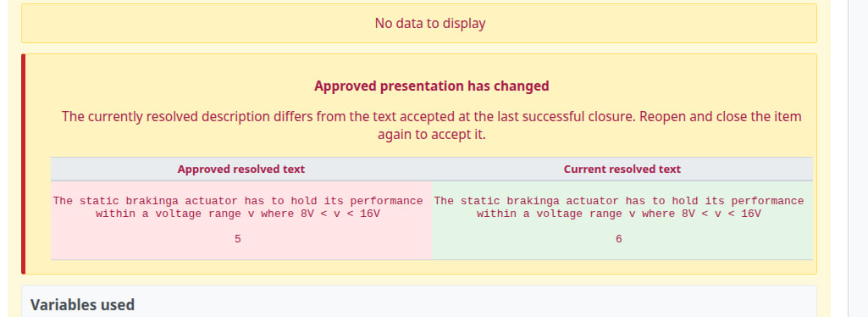
Task: Select the 'Approved resolved text' column header
Action: click(240, 169)
